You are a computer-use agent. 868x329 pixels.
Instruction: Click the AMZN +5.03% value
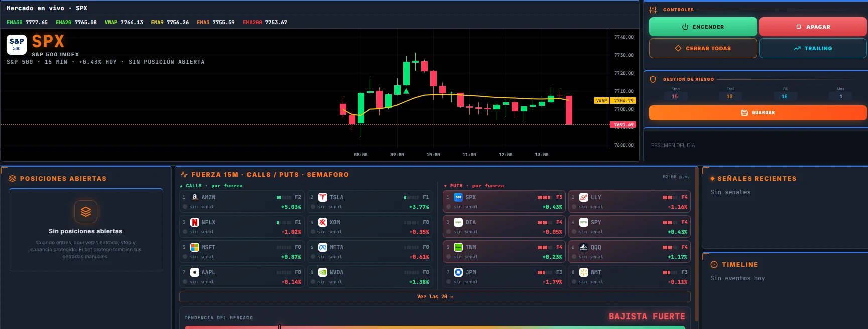coord(291,207)
